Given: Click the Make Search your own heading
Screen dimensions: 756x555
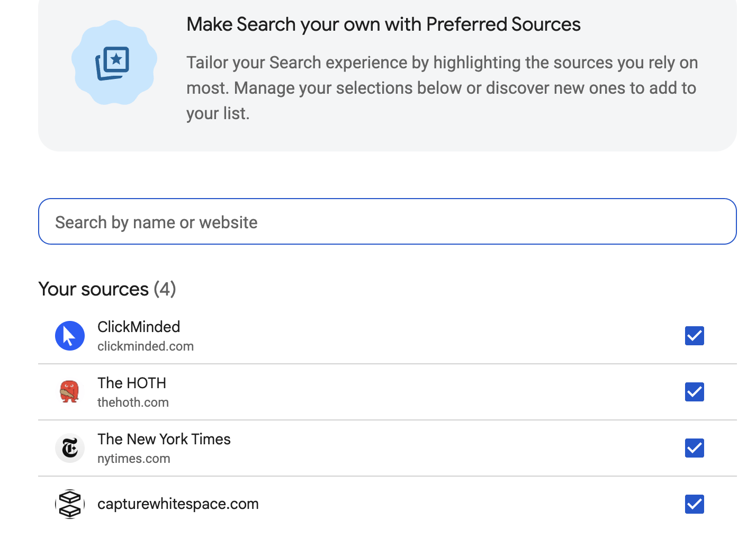Looking at the screenshot, I should click(x=384, y=24).
